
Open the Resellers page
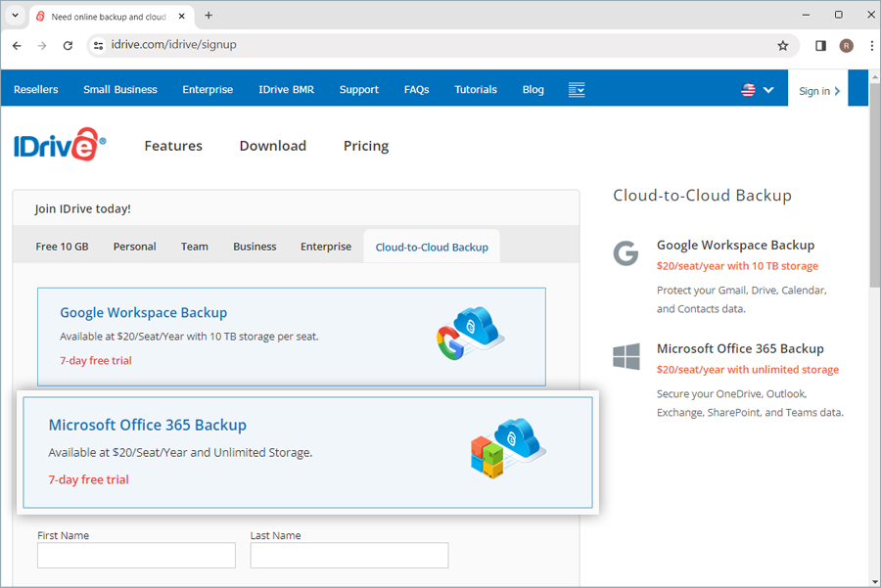pyautogui.click(x=36, y=89)
